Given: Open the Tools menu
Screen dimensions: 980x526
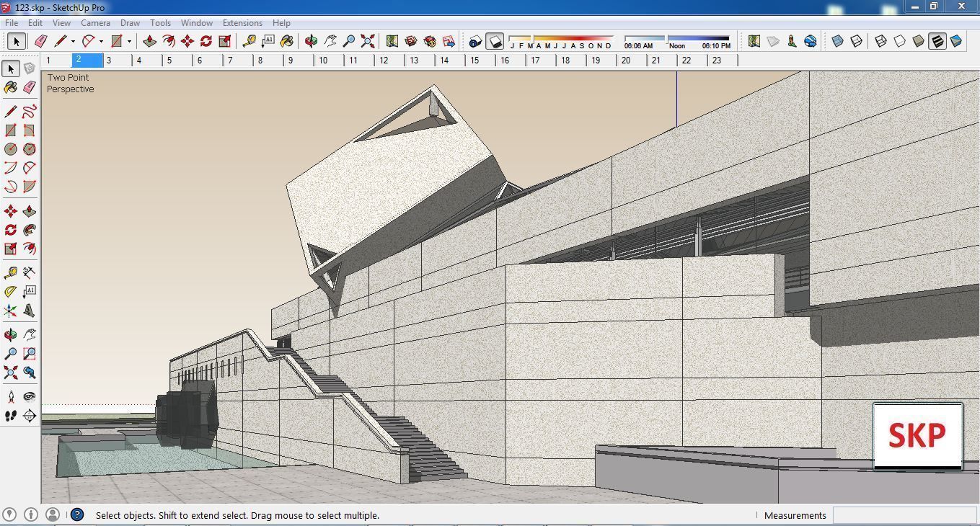Looking at the screenshot, I should [160, 23].
